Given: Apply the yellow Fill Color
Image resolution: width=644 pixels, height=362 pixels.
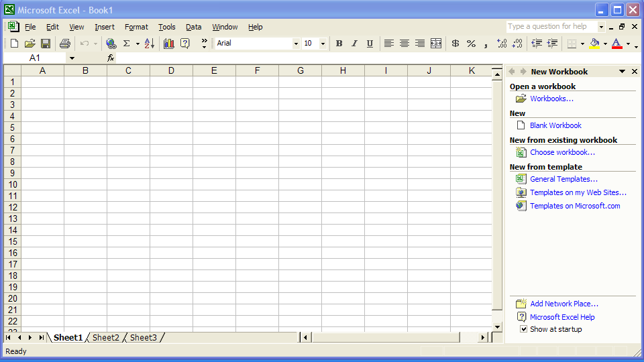Looking at the screenshot, I should [594, 44].
